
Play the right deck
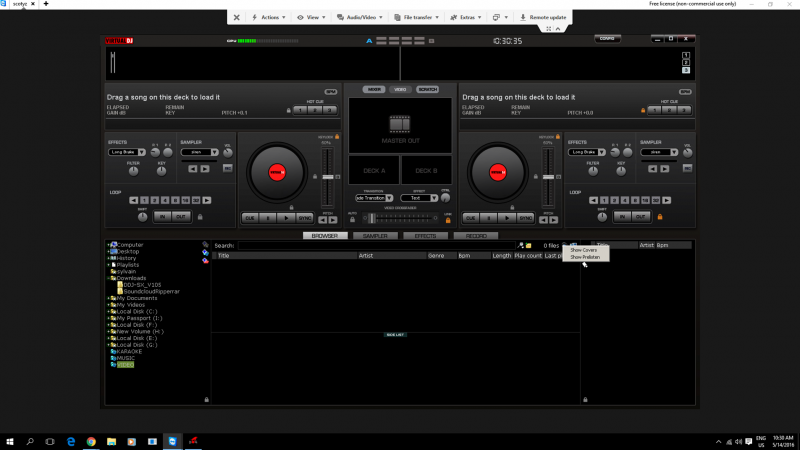tap(507, 218)
